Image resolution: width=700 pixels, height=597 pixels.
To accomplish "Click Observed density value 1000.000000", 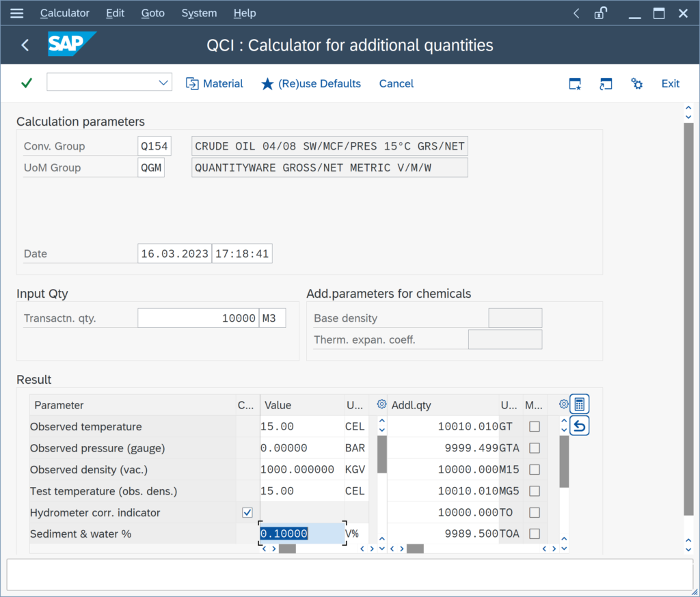I will click(x=302, y=469).
